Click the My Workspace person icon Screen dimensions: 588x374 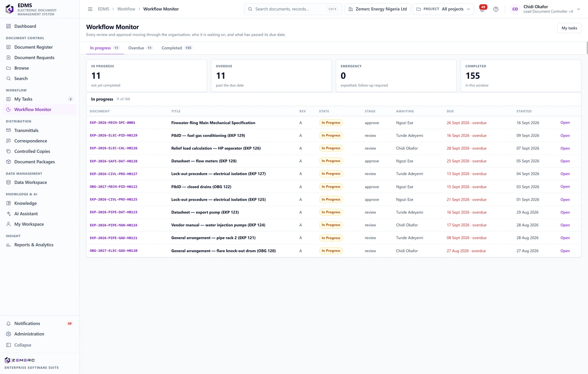(8, 224)
